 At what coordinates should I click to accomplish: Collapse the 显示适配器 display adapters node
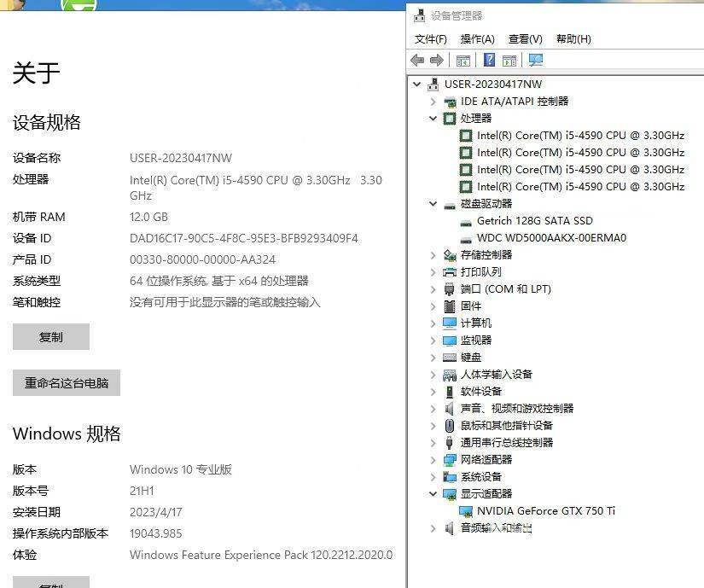[x=433, y=494]
